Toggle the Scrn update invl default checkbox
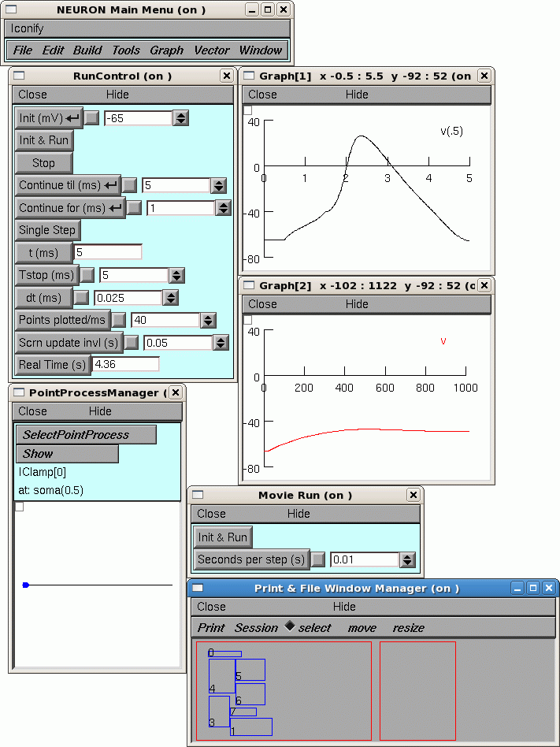Screen dimensions: 560x747 131,343
